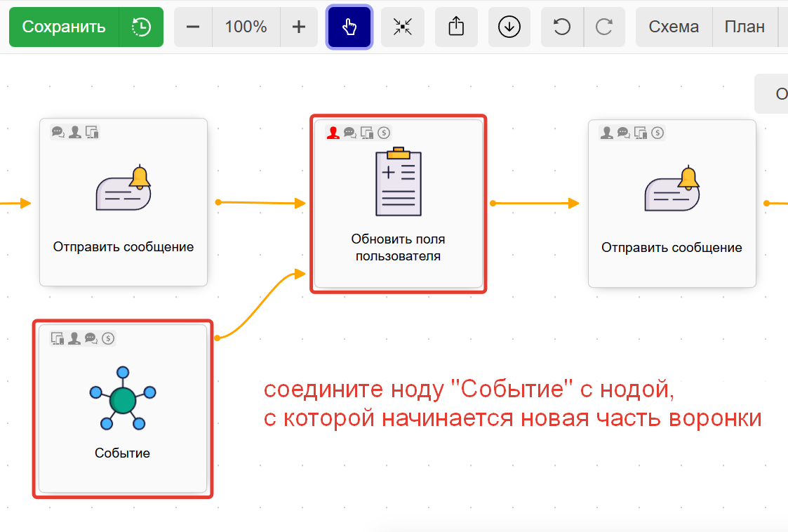788x532 pixels.
Task: Click the zoom in plus button
Action: 299,26
